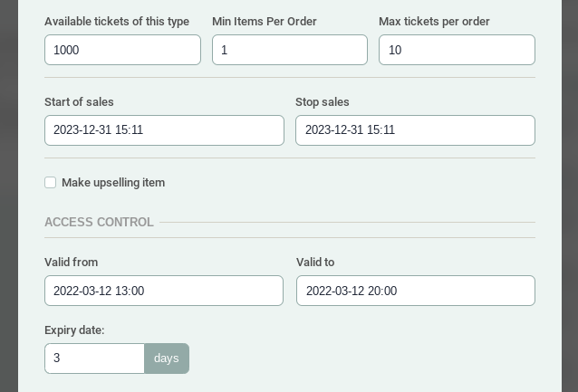Screen dimensions: 578x392
Task: Select the Max tickets per order field
Action: 457,51
